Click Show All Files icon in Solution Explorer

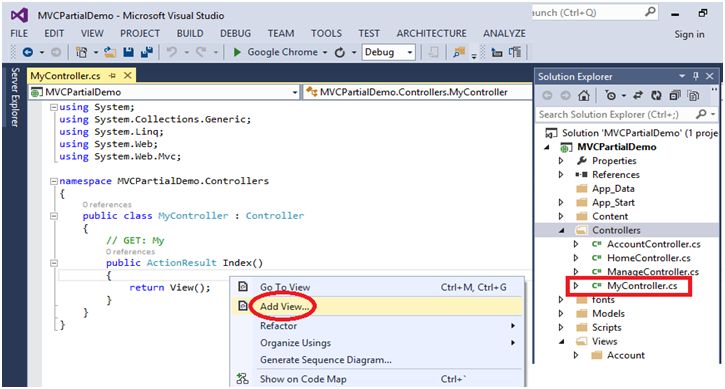693,96
